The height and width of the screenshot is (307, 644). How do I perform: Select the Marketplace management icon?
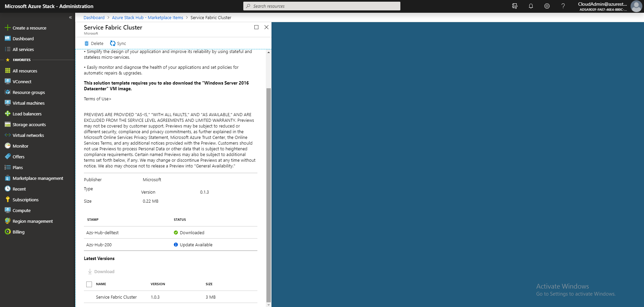tap(8, 178)
